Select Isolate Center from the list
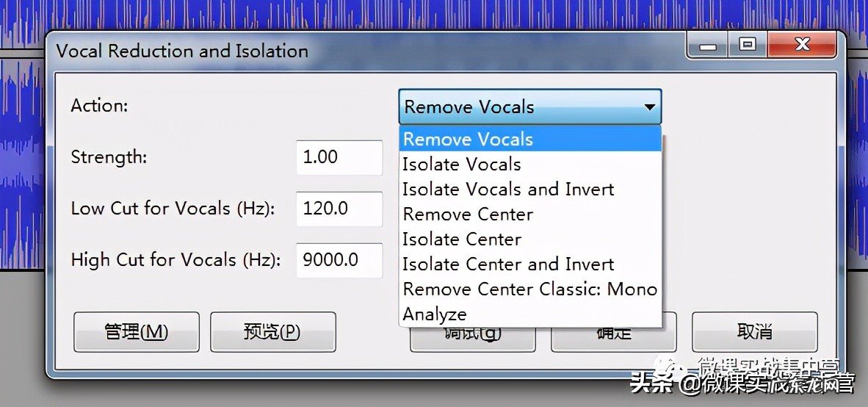Screen dimensions: 868x407 530,239
